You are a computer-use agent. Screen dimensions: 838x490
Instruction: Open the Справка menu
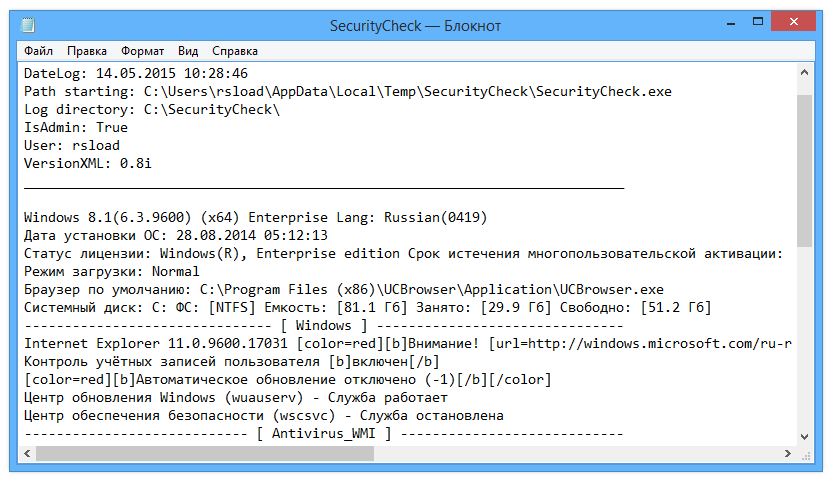pyautogui.click(x=235, y=50)
